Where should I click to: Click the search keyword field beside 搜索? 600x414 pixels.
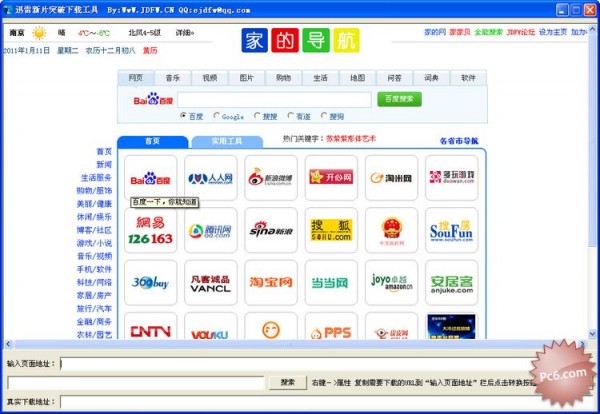[136, 383]
